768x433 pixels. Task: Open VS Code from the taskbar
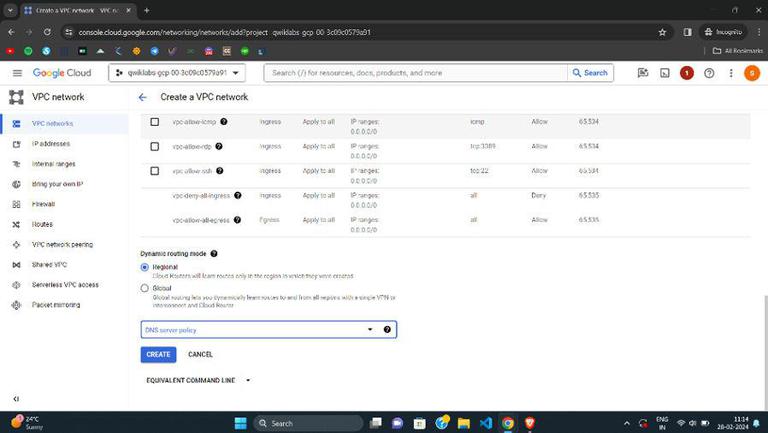pyautogui.click(x=486, y=423)
